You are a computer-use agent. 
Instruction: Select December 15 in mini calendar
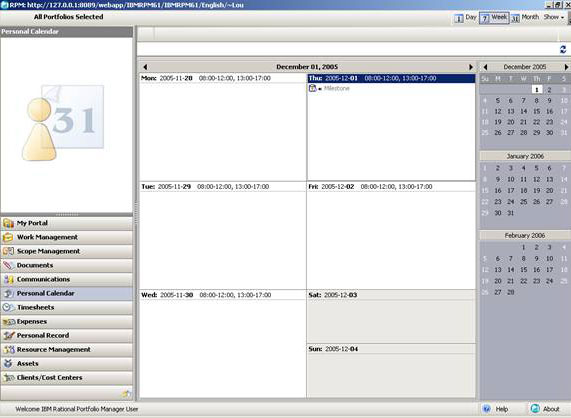pyautogui.click(x=537, y=111)
